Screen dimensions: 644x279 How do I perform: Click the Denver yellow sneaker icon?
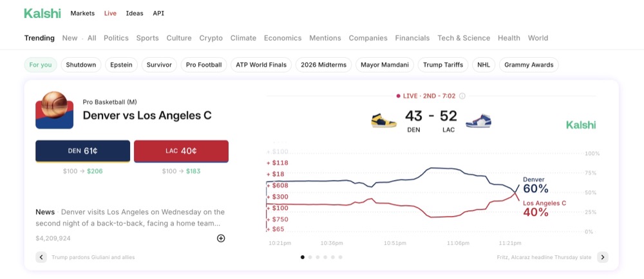point(384,120)
